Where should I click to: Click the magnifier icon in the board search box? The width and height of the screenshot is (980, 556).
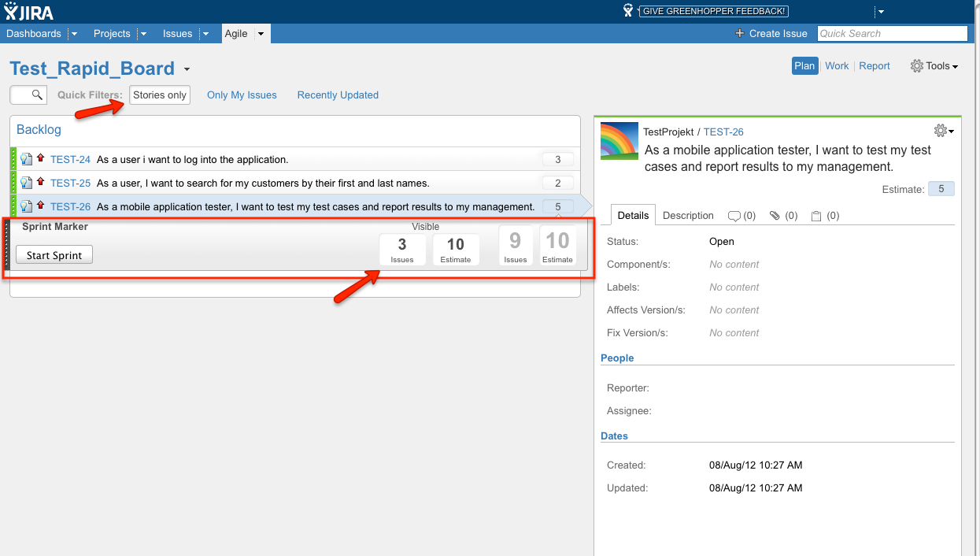37,95
